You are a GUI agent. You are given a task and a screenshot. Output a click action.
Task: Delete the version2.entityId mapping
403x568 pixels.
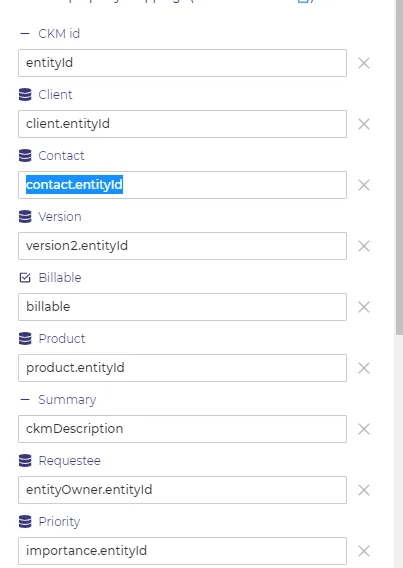point(364,246)
